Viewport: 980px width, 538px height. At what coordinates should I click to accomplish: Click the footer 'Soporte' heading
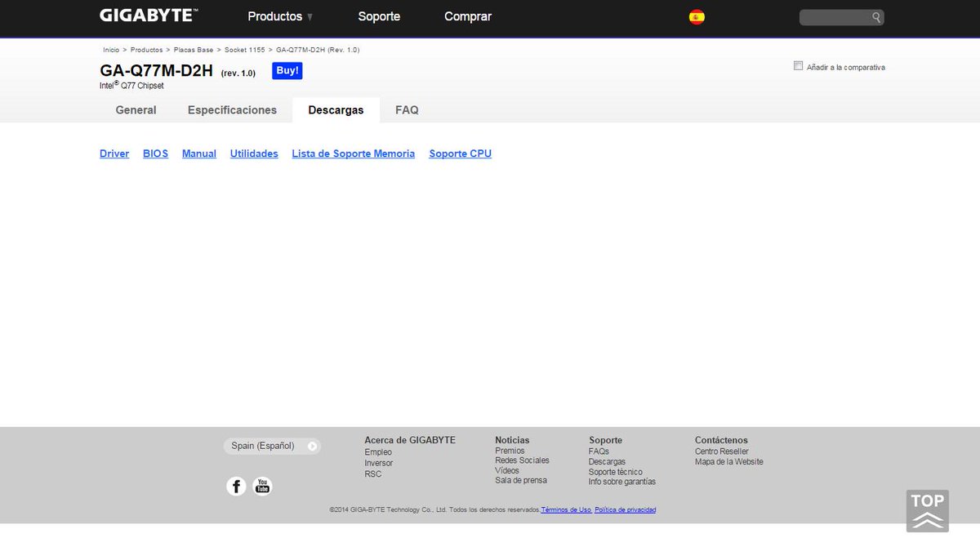[605, 440]
